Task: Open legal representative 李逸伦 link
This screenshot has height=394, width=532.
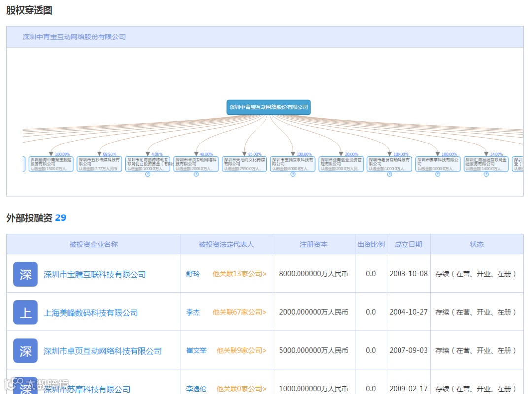Action: click(196, 389)
